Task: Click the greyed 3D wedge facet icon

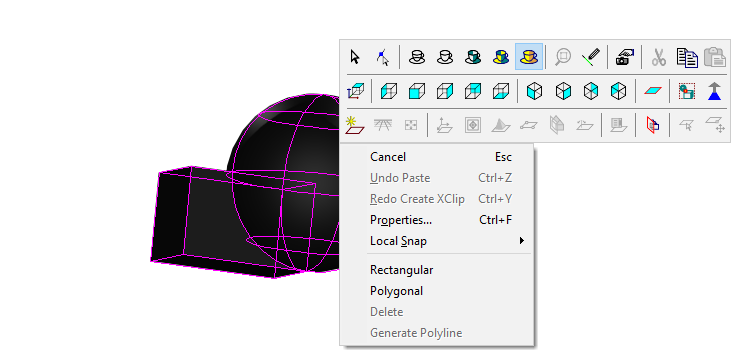Action: [557, 125]
